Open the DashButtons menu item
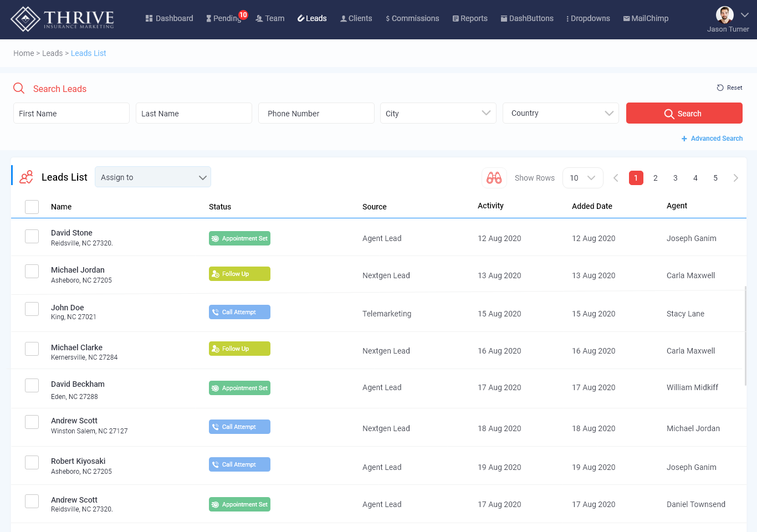The image size is (757, 532). (527, 18)
